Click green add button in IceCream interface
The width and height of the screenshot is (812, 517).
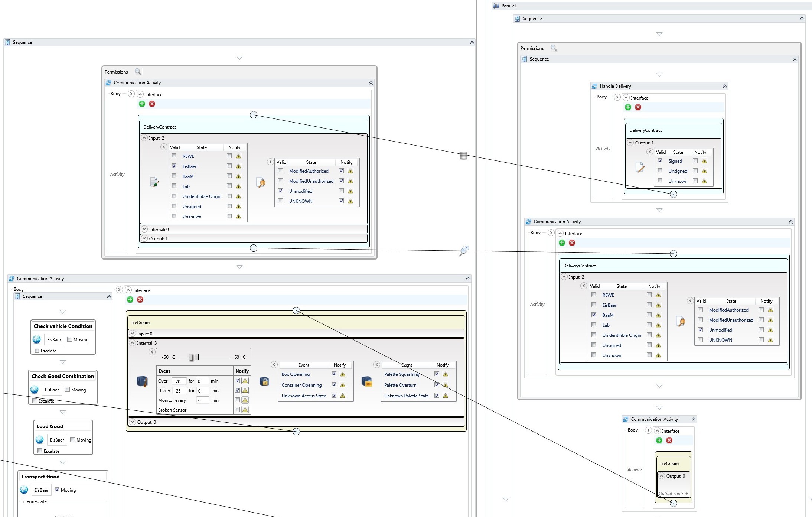click(130, 300)
